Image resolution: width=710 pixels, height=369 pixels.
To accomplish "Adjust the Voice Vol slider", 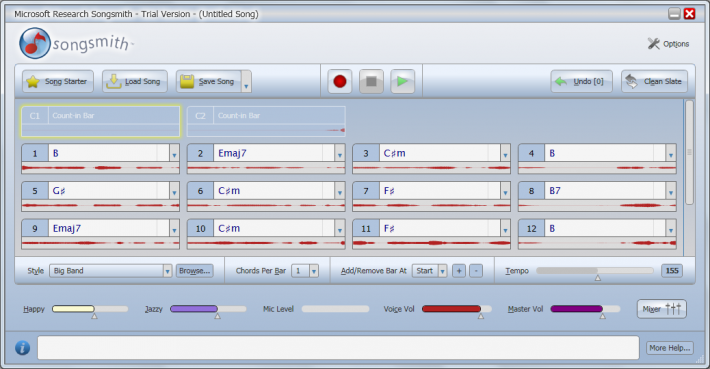I will (457, 310).
